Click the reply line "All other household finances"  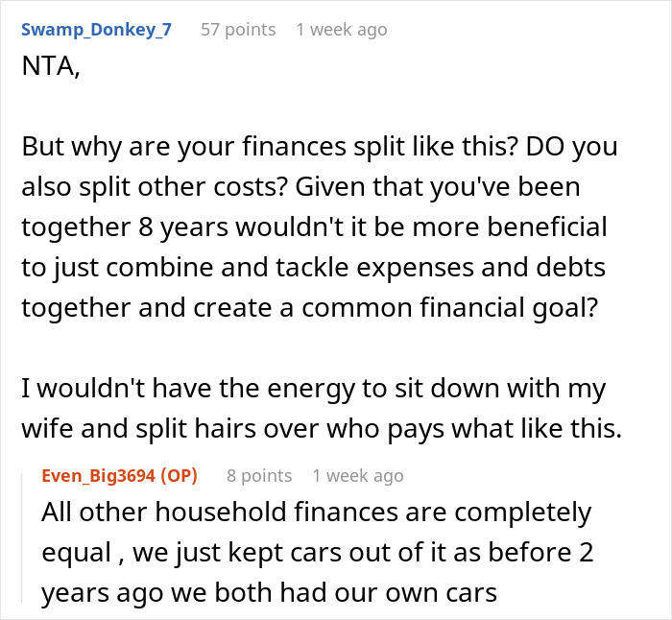[x=317, y=512]
